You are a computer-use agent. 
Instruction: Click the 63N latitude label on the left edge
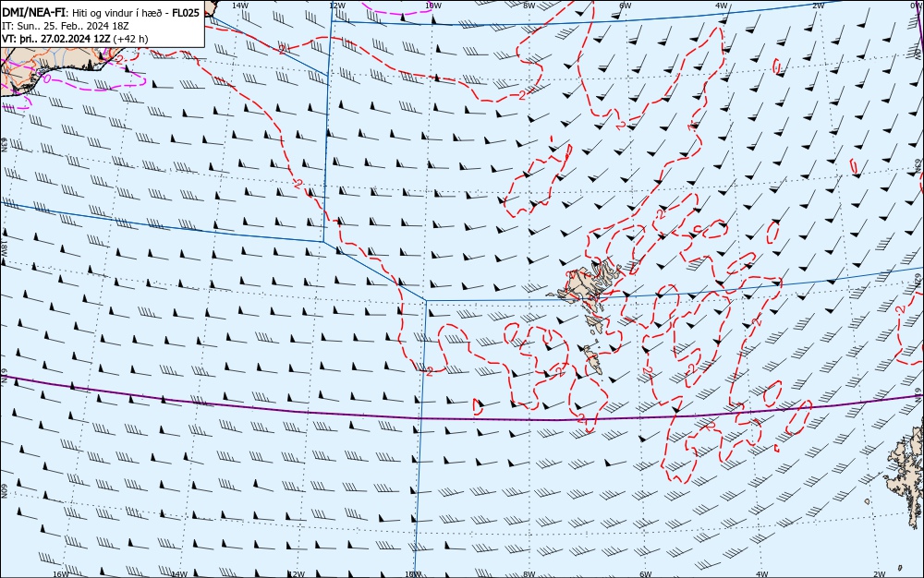(4, 145)
